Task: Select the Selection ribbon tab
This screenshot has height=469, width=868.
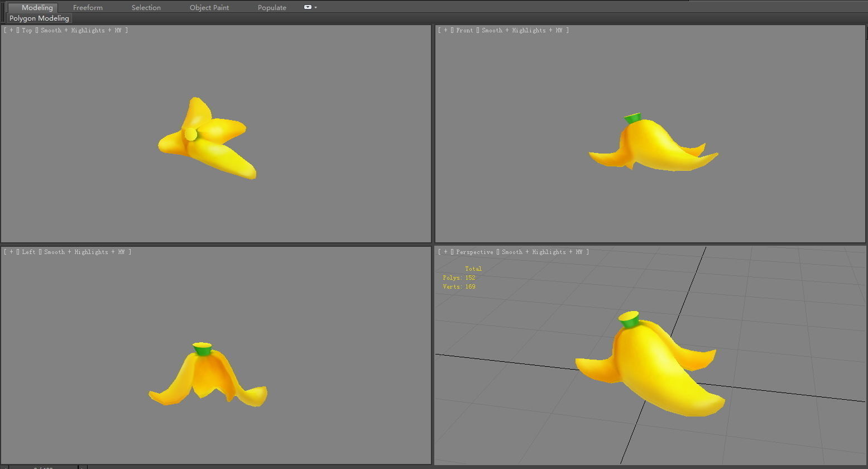Action: (146, 7)
